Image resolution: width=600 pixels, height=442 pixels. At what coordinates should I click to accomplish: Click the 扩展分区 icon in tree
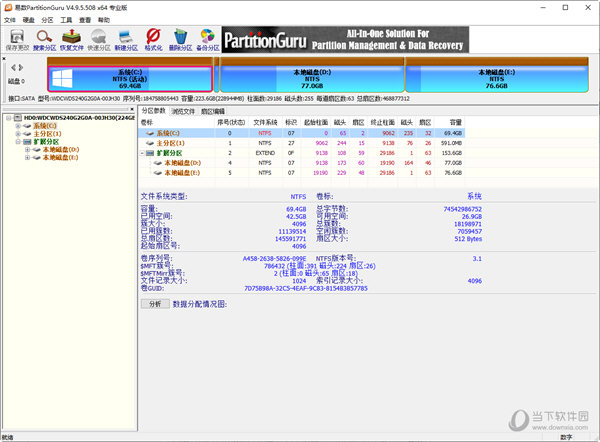[27, 142]
